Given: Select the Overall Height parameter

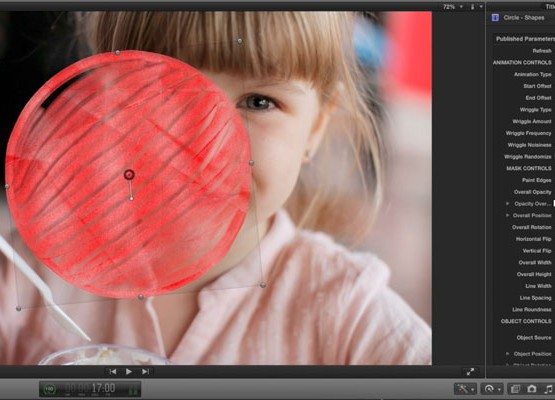Looking at the screenshot, I should pos(534,274).
